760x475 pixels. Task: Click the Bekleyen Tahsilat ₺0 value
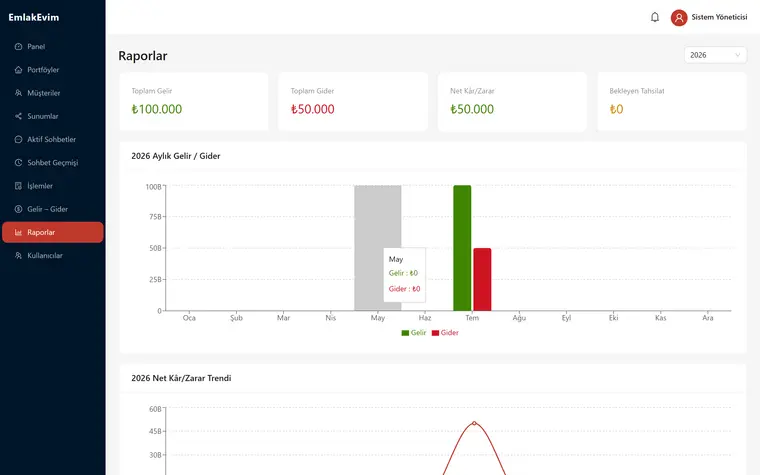(x=617, y=109)
